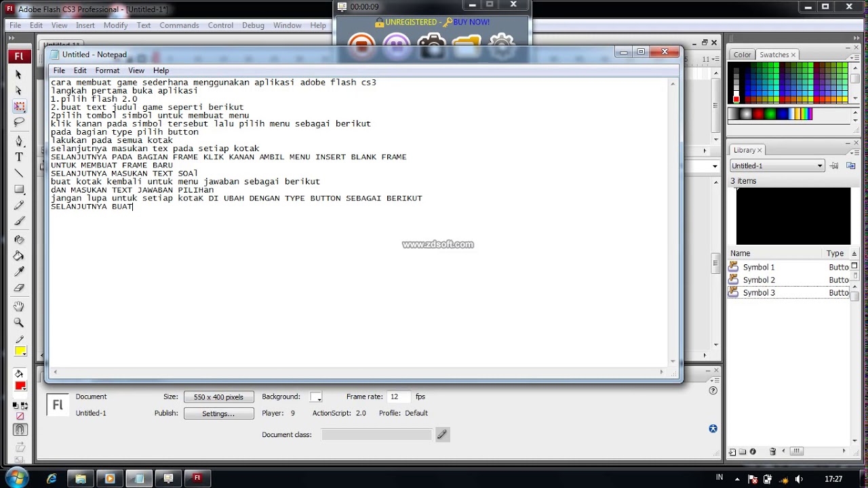Select the Selection arrow tool

[19, 75]
